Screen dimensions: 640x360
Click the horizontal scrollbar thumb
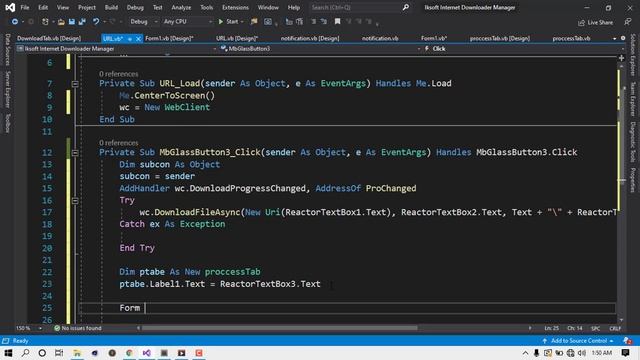click(x=280, y=328)
